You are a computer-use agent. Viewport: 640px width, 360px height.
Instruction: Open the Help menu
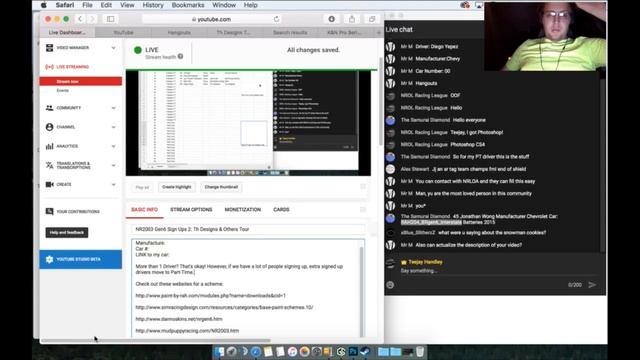tap(251, 5)
